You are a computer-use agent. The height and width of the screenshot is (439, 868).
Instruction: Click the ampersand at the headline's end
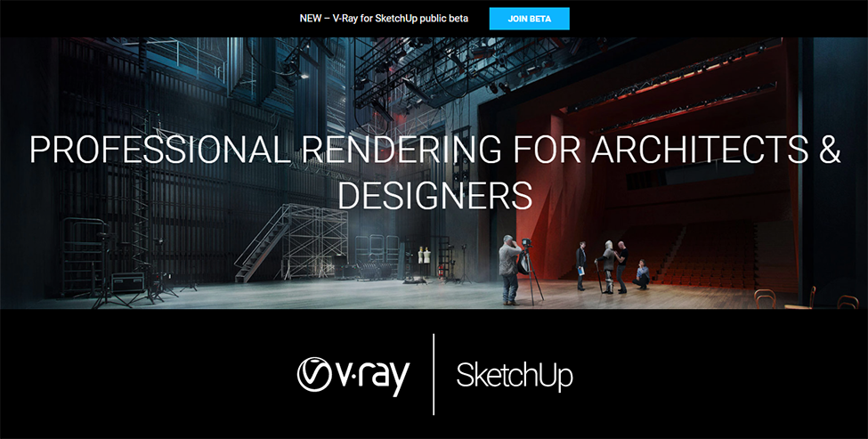tap(828, 150)
